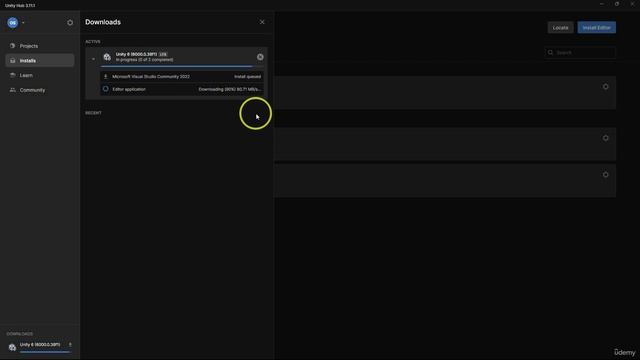Click the Downloading 90% speed status text
Screen dimensions: 640x360
click(x=230, y=89)
